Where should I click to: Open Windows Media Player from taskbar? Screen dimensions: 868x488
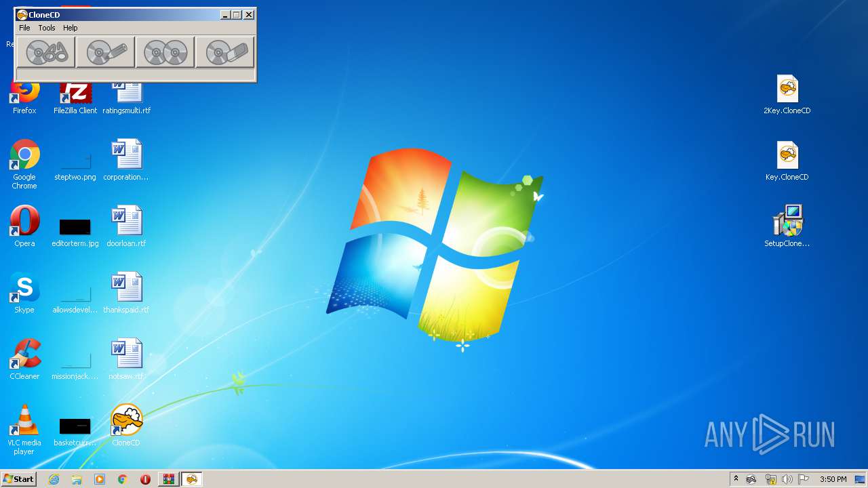100,479
